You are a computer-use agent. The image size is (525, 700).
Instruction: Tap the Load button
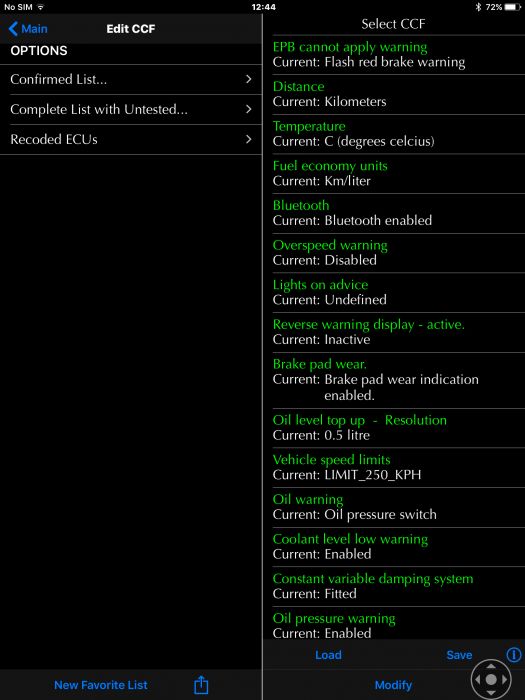tap(328, 655)
